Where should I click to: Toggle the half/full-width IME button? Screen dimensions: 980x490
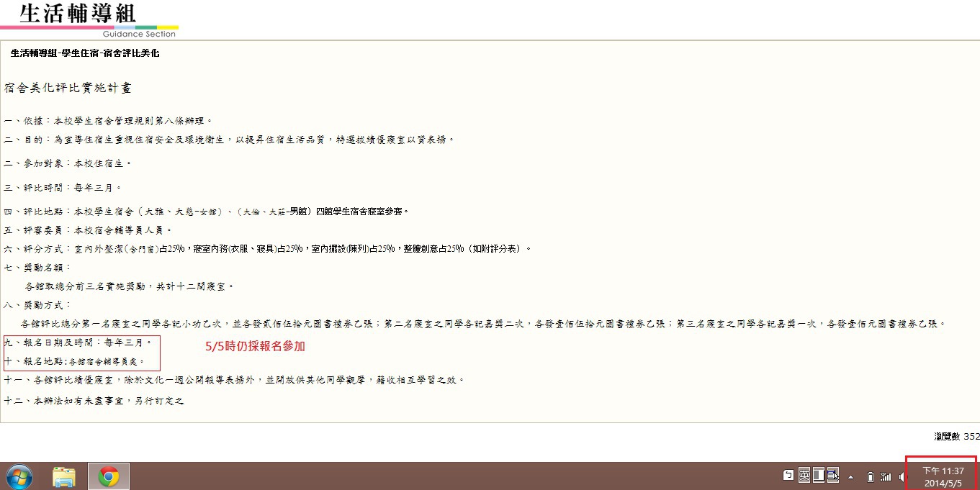tap(819, 475)
